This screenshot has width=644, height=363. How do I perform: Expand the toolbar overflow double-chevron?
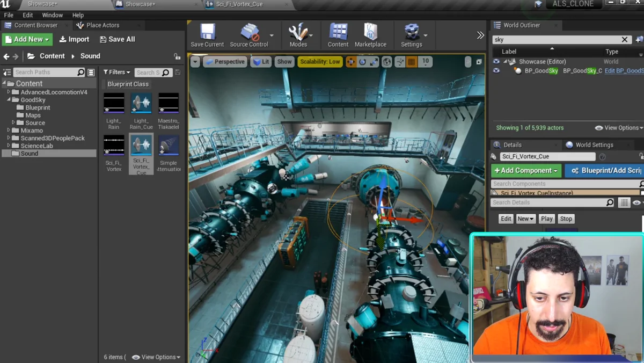pyautogui.click(x=480, y=35)
